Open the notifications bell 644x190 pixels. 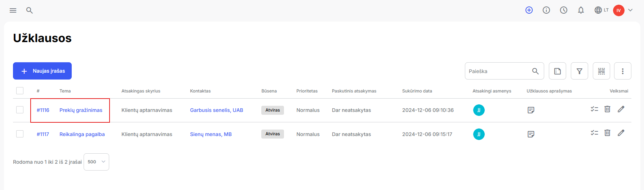pyautogui.click(x=581, y=10)
